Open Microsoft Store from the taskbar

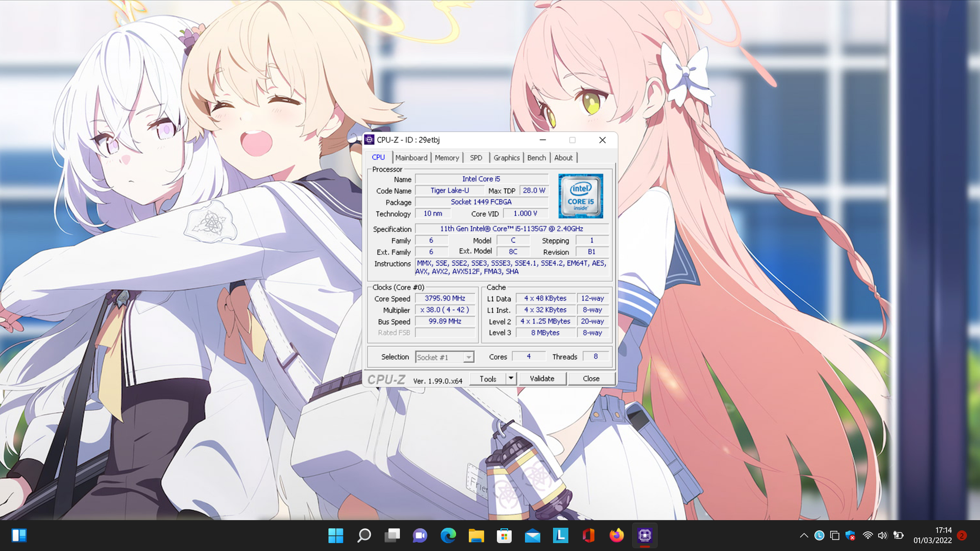pyautogui.click(x=504, y=535)
